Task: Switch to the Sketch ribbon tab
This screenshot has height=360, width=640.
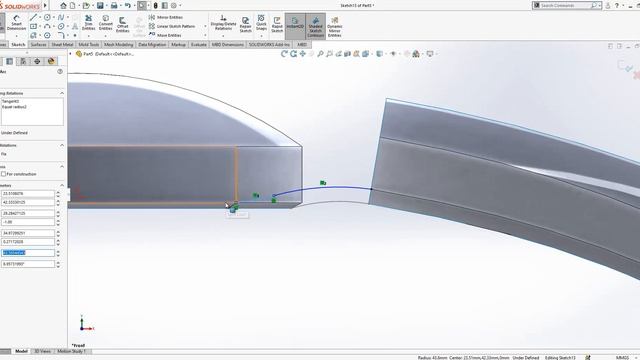Action: coord(18,44)
